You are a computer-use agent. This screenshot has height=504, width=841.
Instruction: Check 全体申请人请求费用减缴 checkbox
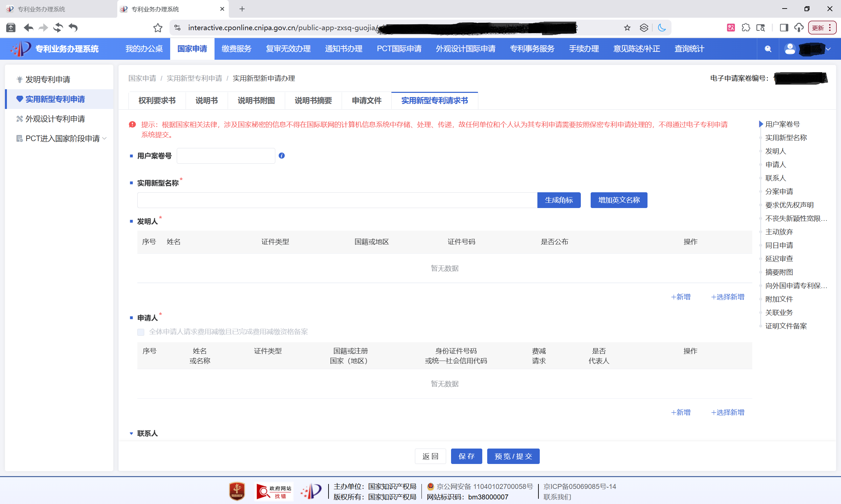pos(141,332)
